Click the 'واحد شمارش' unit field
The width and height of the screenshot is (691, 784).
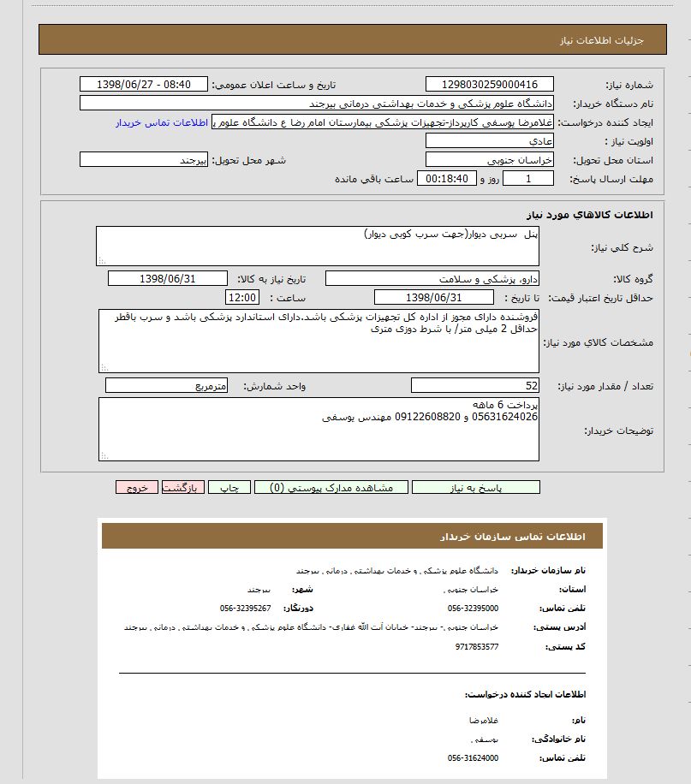pos(165,386)
